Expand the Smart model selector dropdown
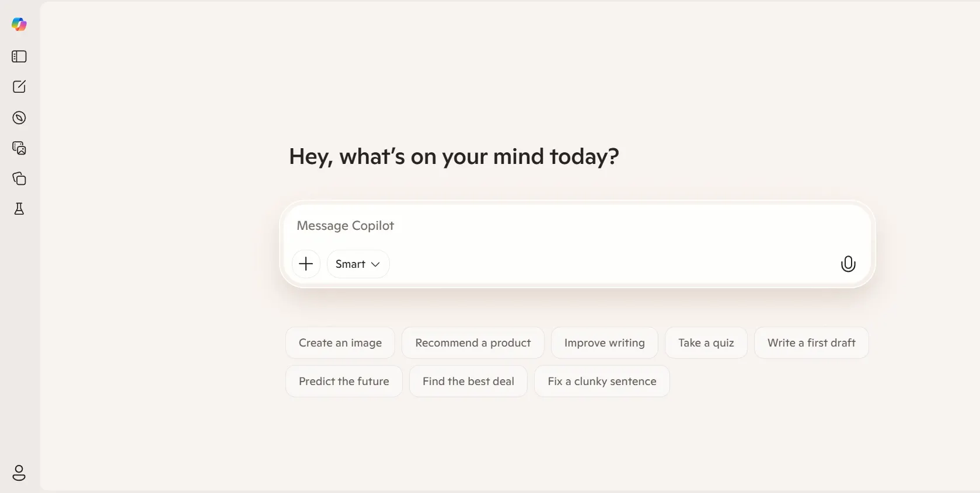Image resolution: width=980 pixels, height=493 pixels. [357, 264]
